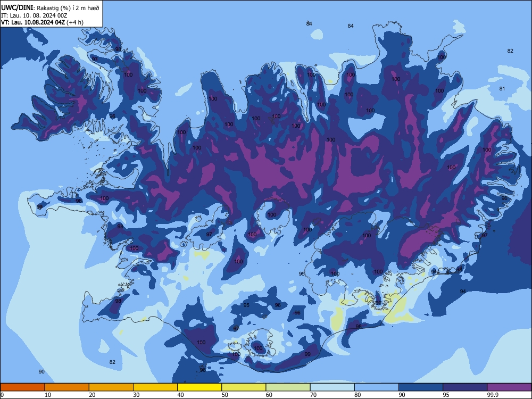The width and height of the screenshot is (532, 399).
Task: Click the legend scale label '0'
Action: pos(2,395)
